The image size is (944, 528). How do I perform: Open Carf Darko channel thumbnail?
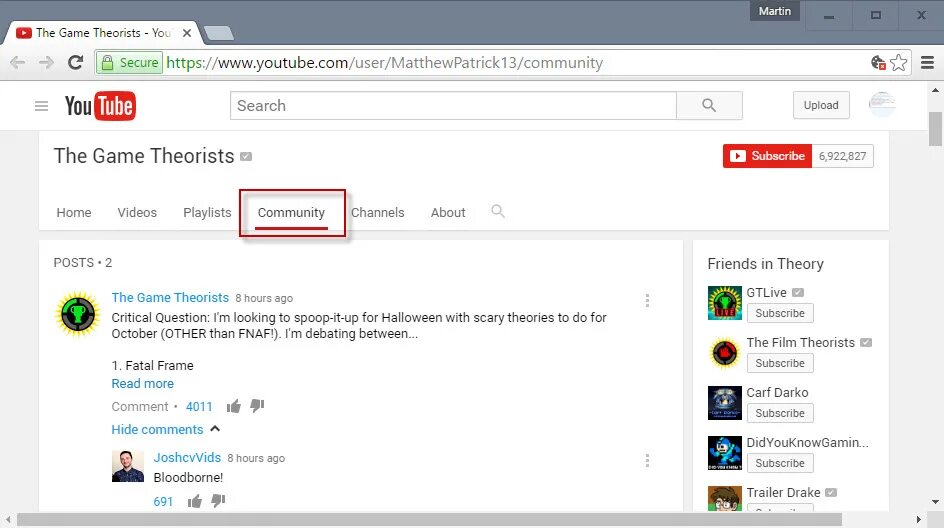[725, 403]
